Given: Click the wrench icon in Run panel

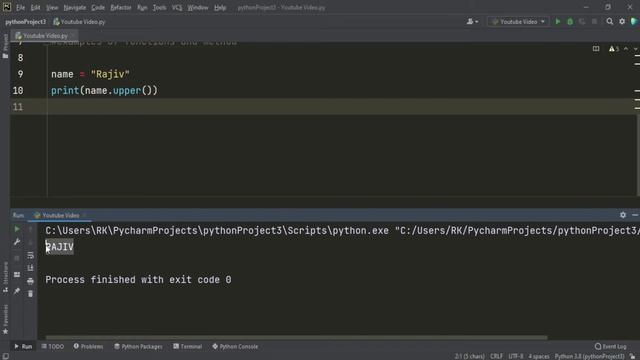Looking at the screenshot, I should click(x=17, y=242).
